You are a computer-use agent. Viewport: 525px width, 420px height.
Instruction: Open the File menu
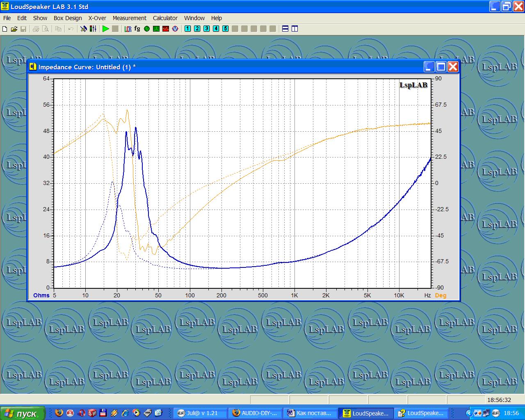click(x=7, y=18)
